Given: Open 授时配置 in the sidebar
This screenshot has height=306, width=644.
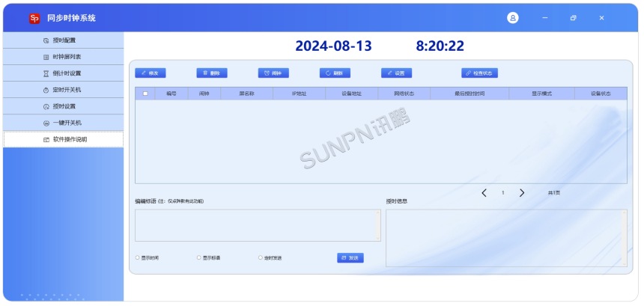Looking at the screenshot, I should click(63, 40).
